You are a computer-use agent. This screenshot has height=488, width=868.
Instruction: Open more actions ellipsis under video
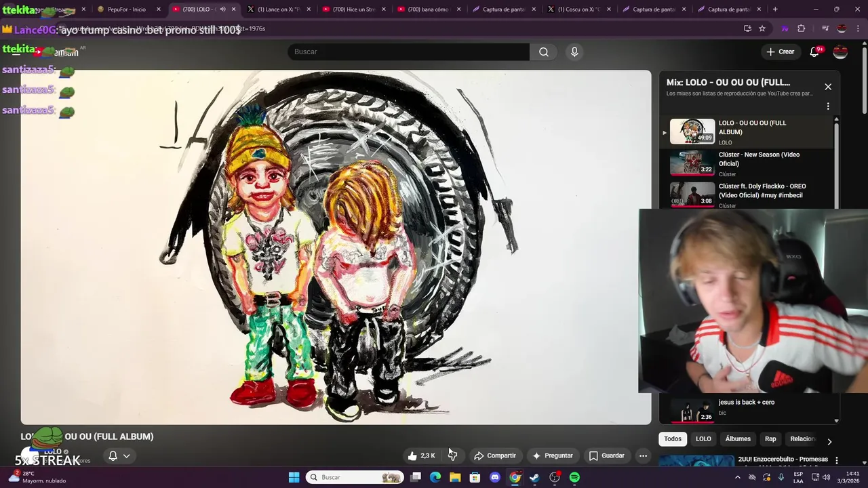tap(643, 455)
